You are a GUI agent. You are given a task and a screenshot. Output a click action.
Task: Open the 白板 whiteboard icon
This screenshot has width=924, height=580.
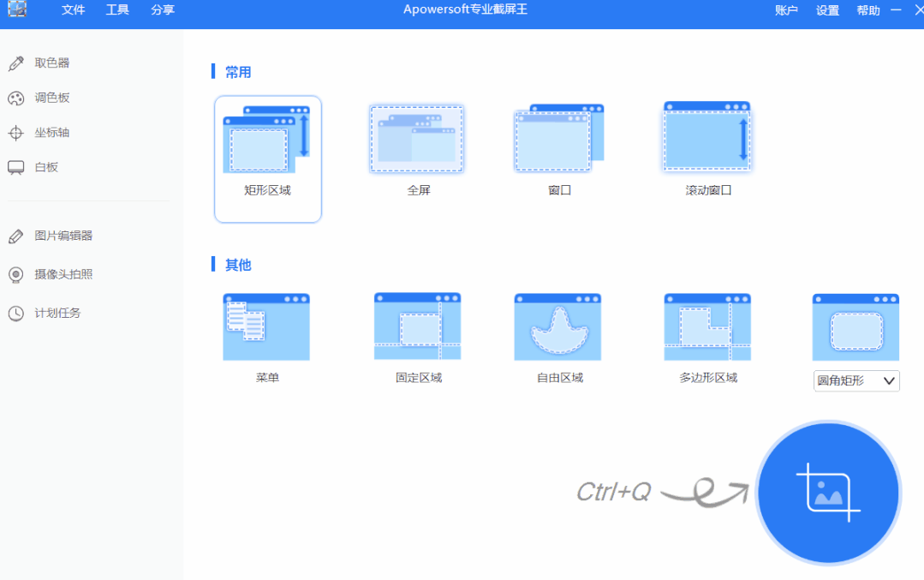(16, 168)
